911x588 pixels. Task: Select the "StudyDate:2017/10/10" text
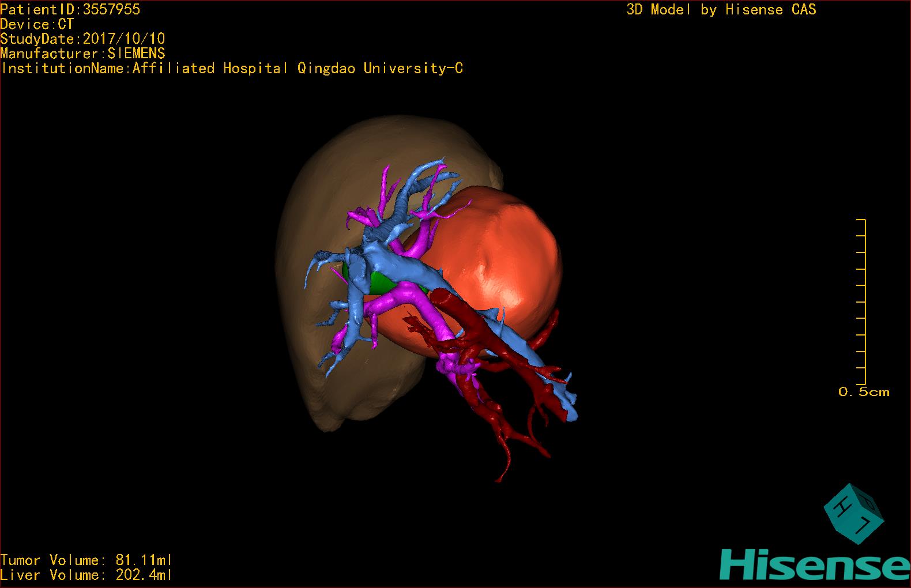(x=82, y=39)
